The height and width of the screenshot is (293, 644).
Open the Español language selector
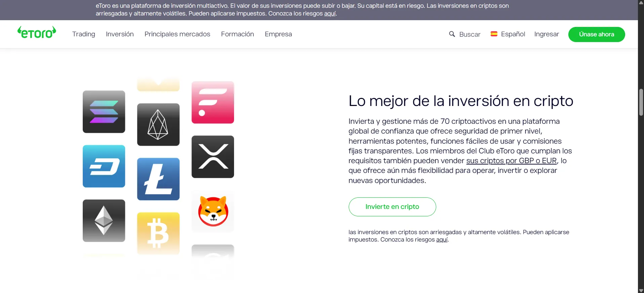pos(508,34)
